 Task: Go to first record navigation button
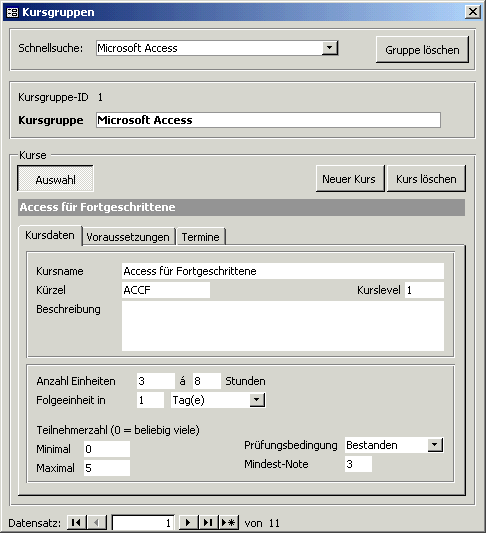click(77, 522)
